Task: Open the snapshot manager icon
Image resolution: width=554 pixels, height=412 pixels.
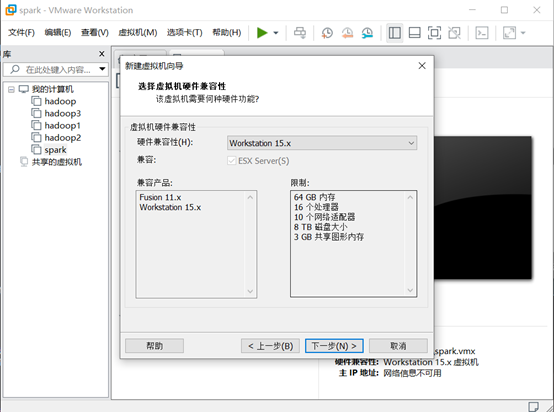Action: (367, 33)
